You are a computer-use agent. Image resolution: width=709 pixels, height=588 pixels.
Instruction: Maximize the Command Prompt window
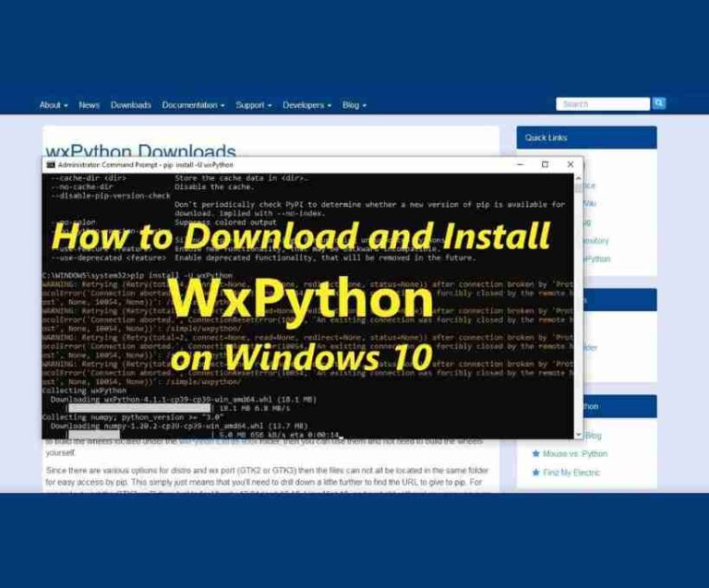(545, 164)
